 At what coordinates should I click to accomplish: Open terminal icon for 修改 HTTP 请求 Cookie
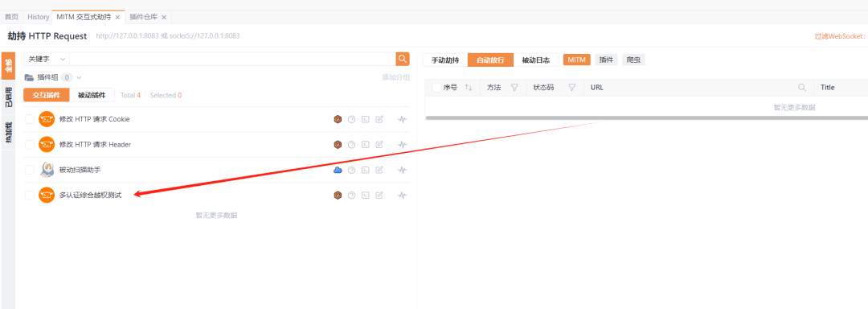coord(365,119)
